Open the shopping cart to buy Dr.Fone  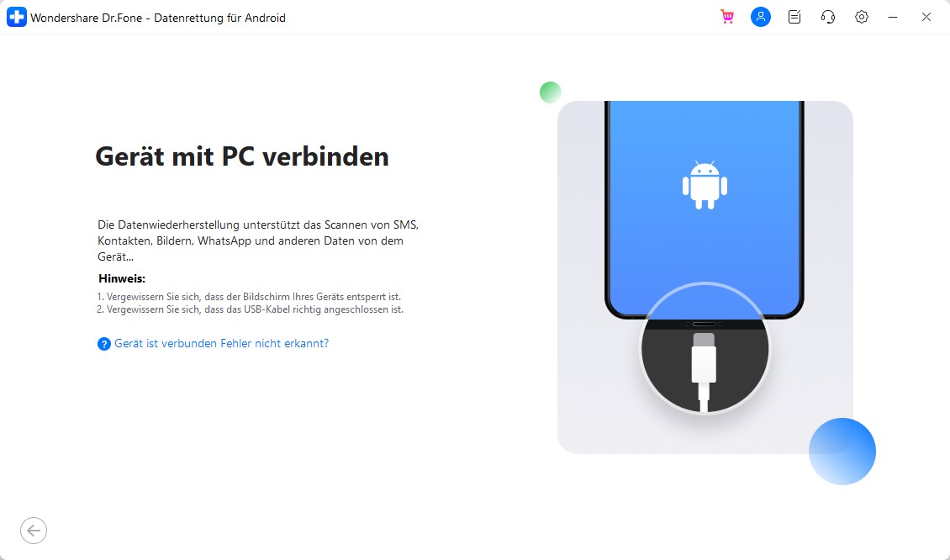pyautogui.click(x=727, y=17)
